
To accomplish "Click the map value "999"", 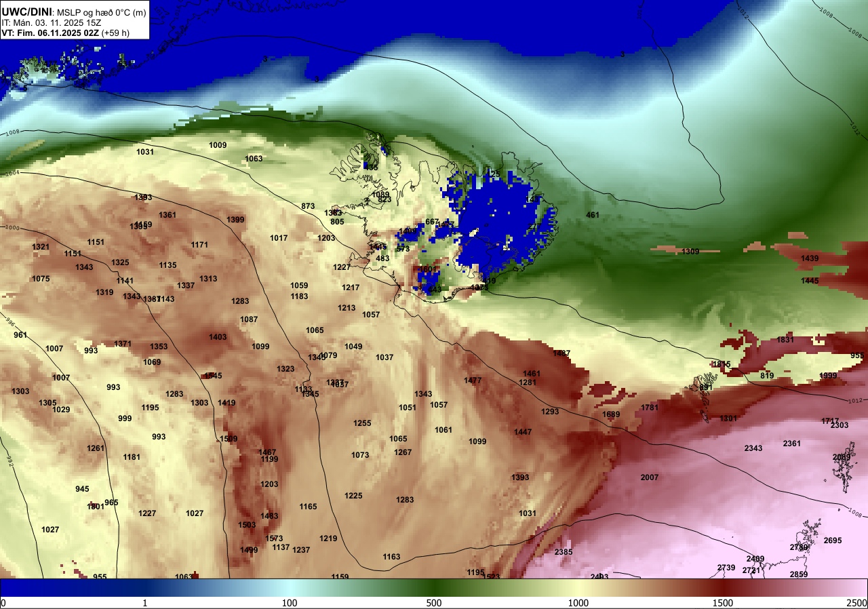I will [125, 418].
